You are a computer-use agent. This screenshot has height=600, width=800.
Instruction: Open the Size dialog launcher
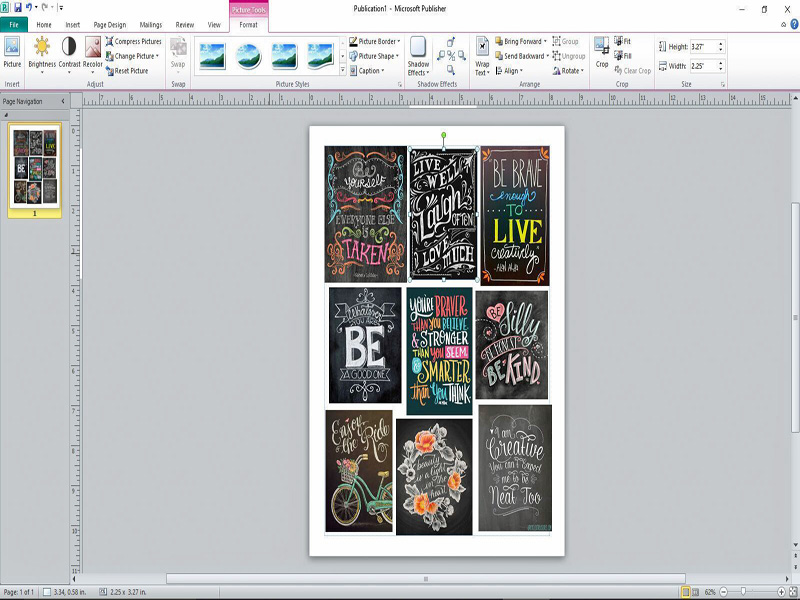pyautogui.click(x=723, y=84)
